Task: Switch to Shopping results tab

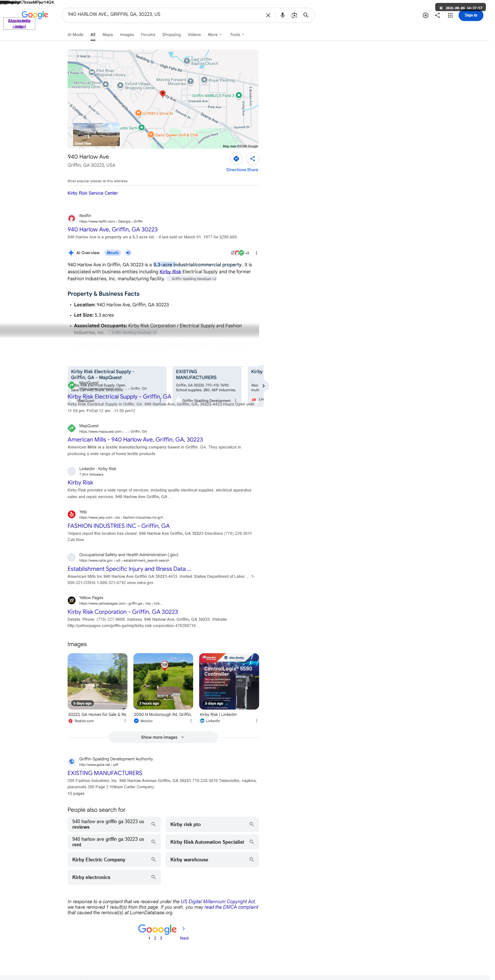Action: (x=171, y=35)
